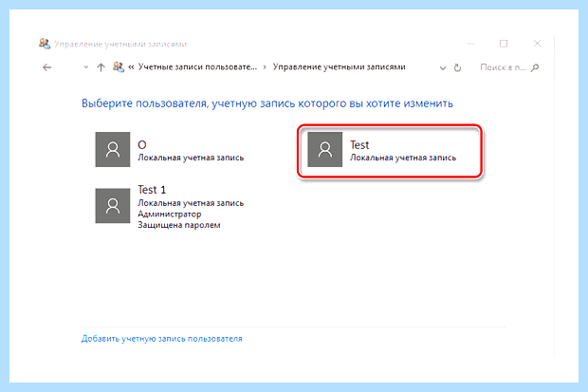This screenshot has height=392, width=588.
Task: Select 'Управление учетными записями' breadcrumb
Action: pos(339,66)
